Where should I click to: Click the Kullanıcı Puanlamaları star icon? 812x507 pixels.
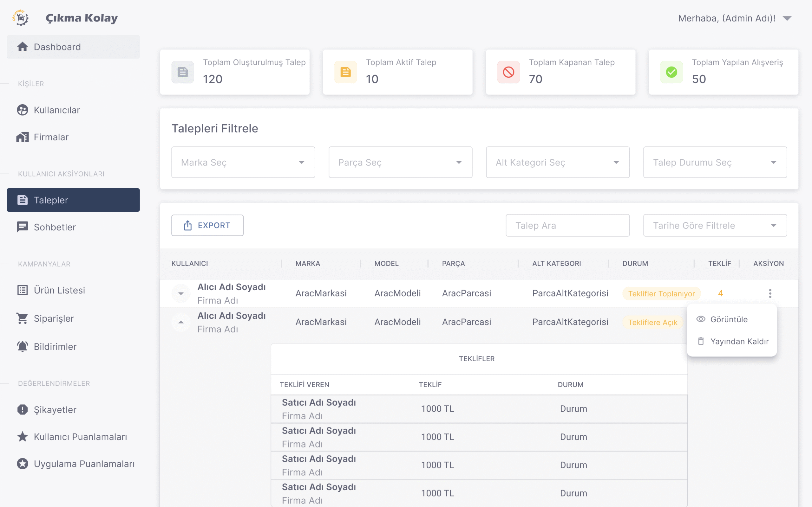[x=23, y=437]
